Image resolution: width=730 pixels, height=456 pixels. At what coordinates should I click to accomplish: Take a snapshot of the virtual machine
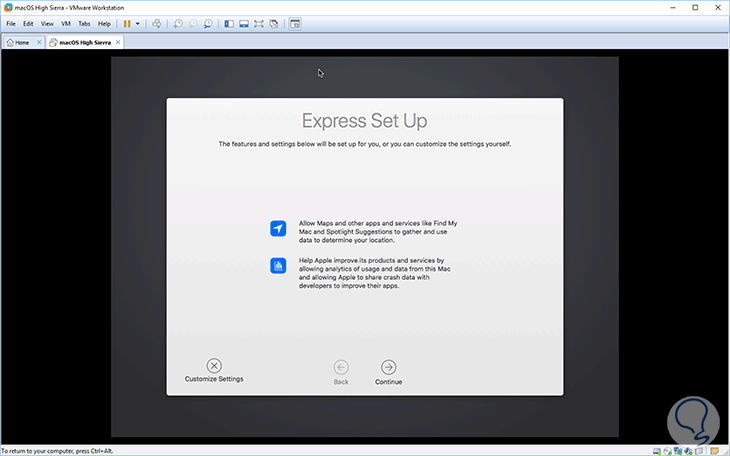[178, 24]
